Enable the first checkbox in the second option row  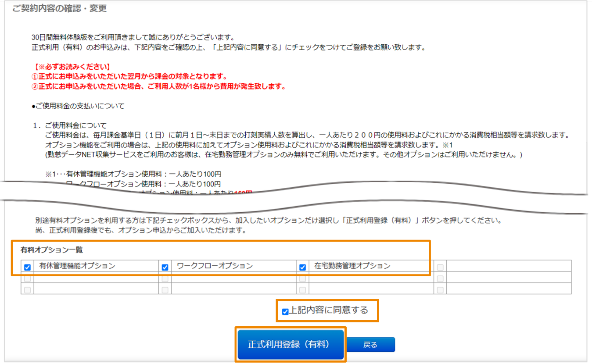coord(27,278)
